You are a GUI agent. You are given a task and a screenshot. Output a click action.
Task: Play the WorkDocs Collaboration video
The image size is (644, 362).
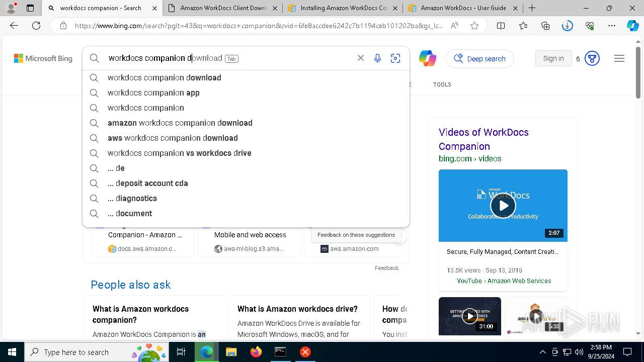[503, 205]
